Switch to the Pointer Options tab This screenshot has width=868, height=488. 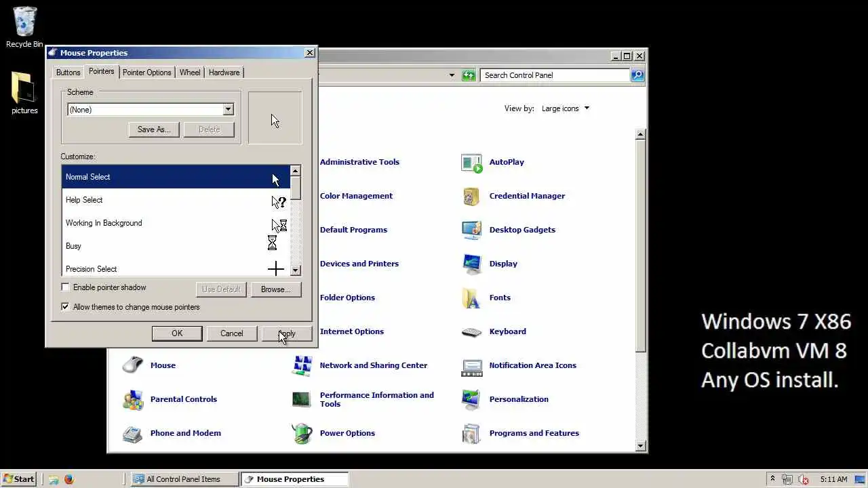pyautogui.click(x=147, y=73)
